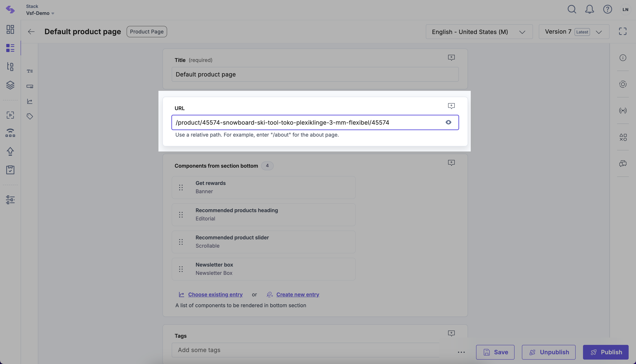Viewport: 636px width, 364px height.
Task: Open the Vsf-Demo stack dropdown
Action: [x=40, y=13]
